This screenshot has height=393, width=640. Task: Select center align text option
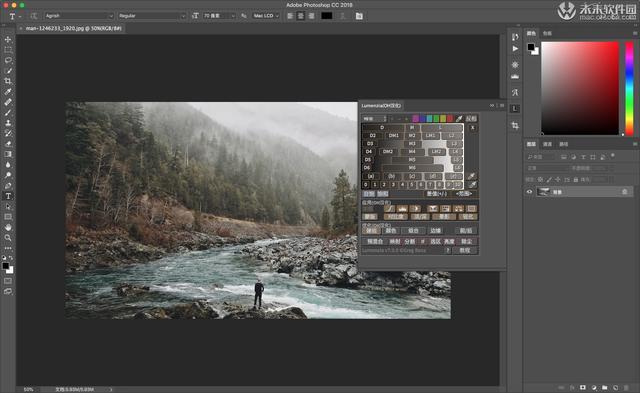coord(301,16)
